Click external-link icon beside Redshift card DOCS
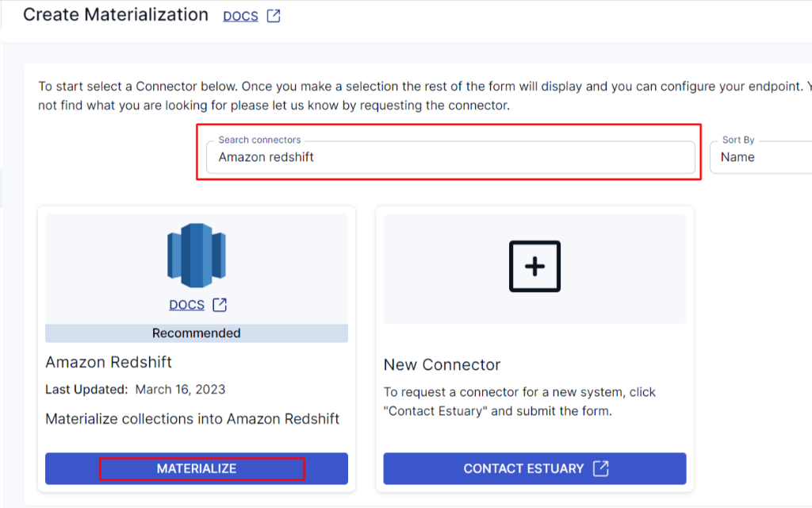This screenshot has width=812, height=508. pos(220,305)
